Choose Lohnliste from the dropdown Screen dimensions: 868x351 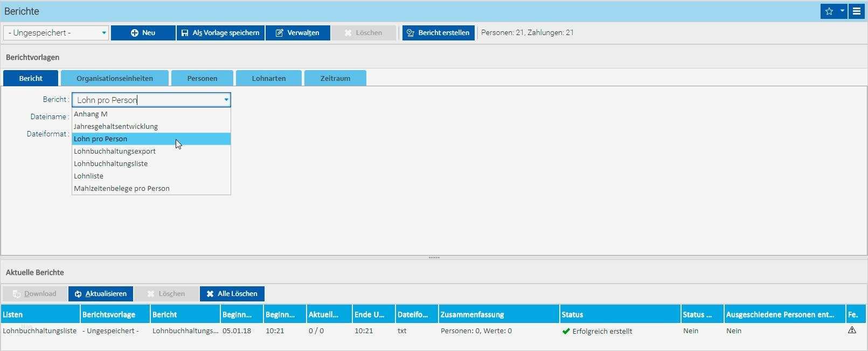[x=151, y=176]
